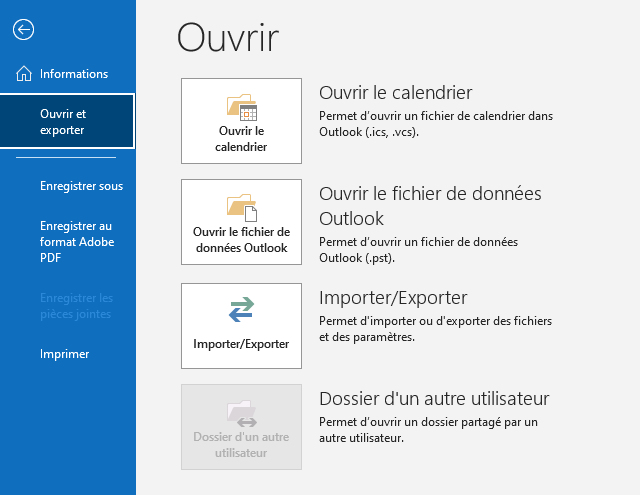The image size is (640, 495).
Task: Click the Ouvrir le calendrier button label
Action: [241, 139]
